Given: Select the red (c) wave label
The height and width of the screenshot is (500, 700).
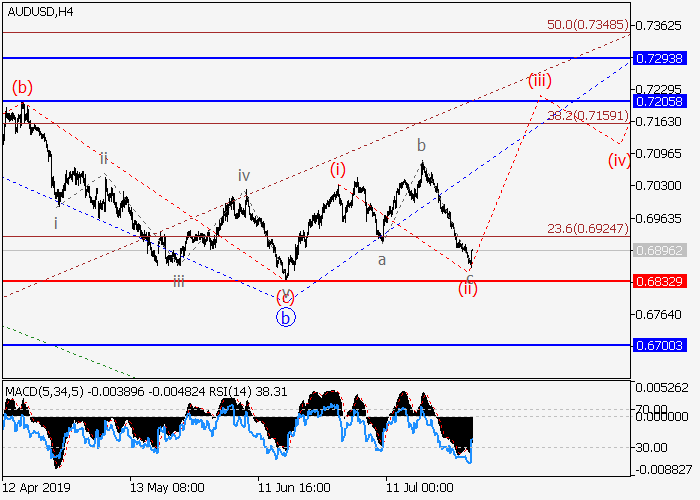Looking at the screenshot, I should point(286,296).
